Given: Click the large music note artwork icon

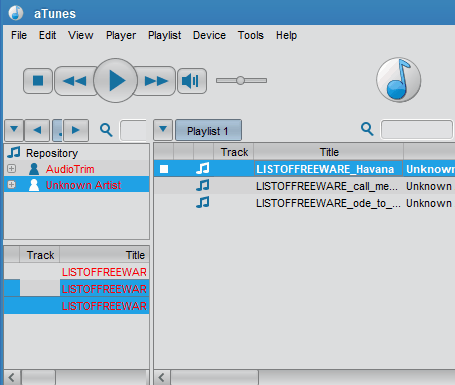Looking at the screenshot, I should pos(399,80).
